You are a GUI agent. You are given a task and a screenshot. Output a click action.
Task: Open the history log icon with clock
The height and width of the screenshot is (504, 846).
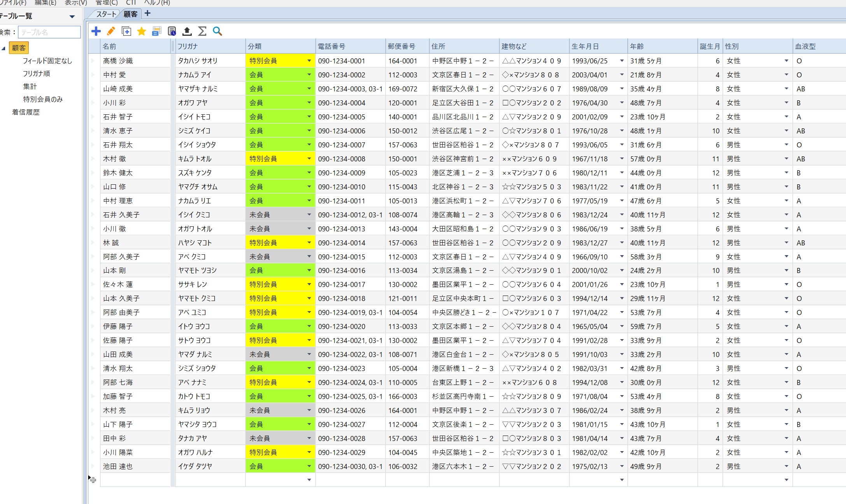(172, 31)
